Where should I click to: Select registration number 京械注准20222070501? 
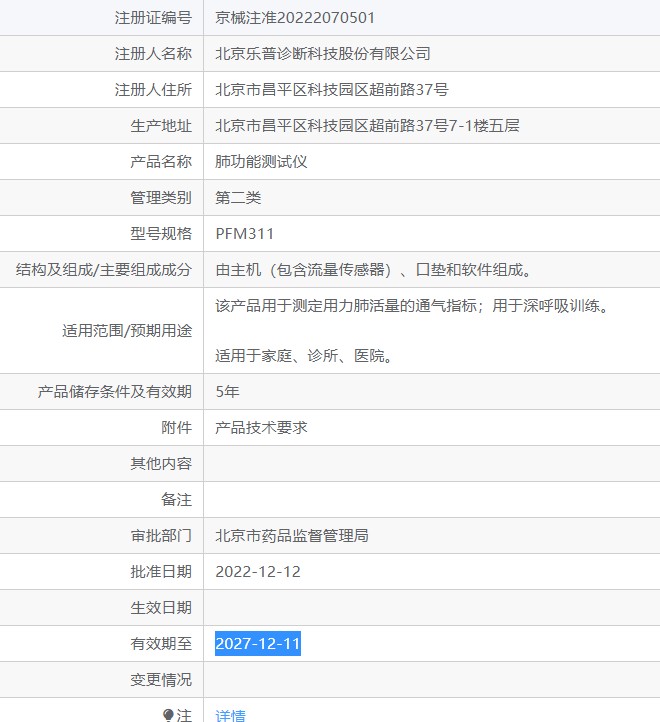[295, 17]
